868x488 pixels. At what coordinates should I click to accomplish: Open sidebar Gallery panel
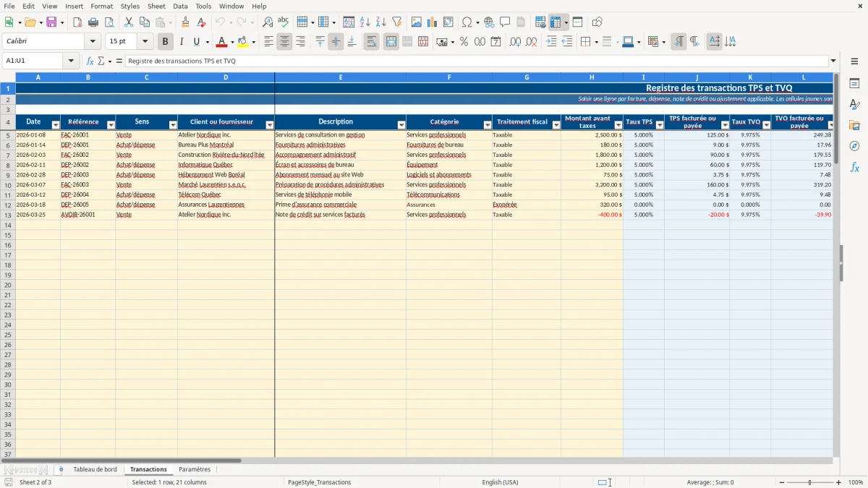854,125
